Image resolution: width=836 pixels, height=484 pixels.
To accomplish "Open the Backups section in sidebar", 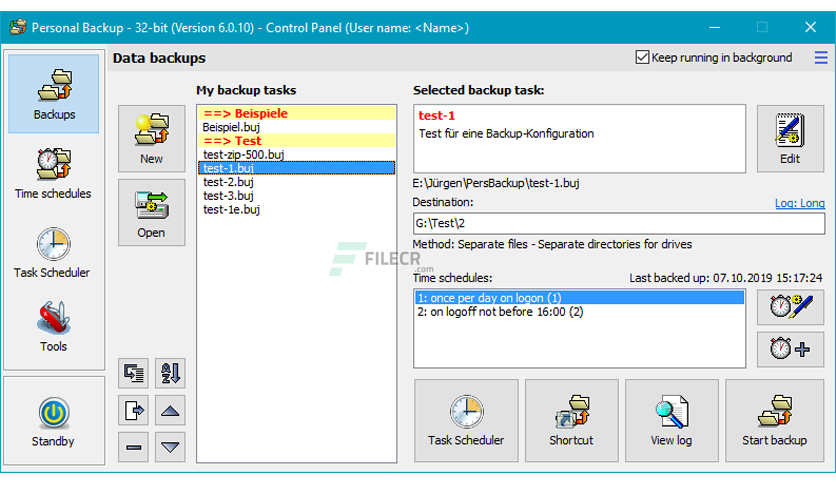I will [54, 94].
